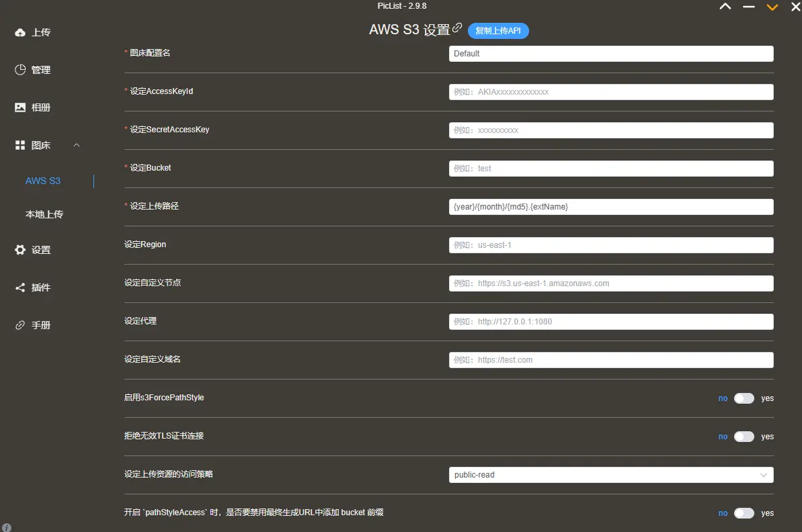Click the settings gear icon
The height and width of the screenshot is (532, 802).
click(x=20, y=250)
